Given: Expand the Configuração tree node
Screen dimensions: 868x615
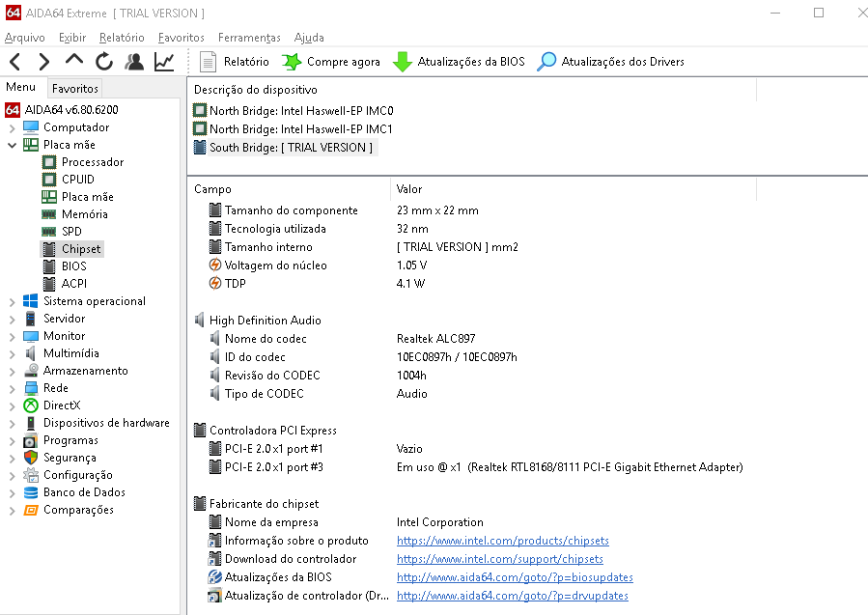Looking at the screenshot, I should click(13, 476).
